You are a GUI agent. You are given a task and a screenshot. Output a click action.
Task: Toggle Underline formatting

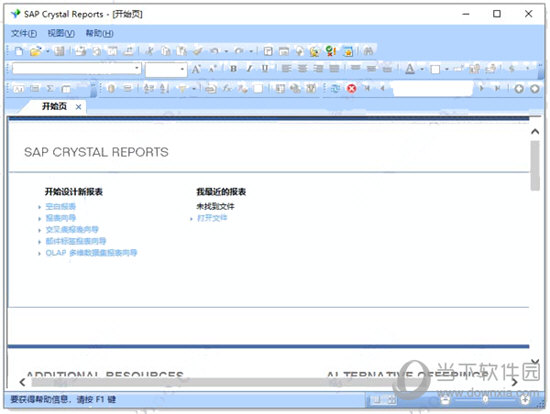265,69
